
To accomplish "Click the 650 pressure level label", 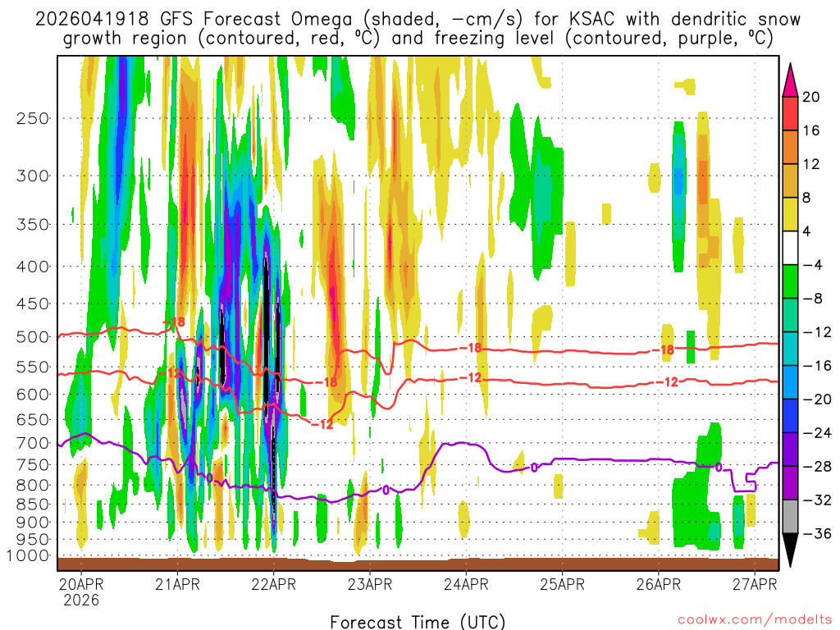I will (33, 419).
